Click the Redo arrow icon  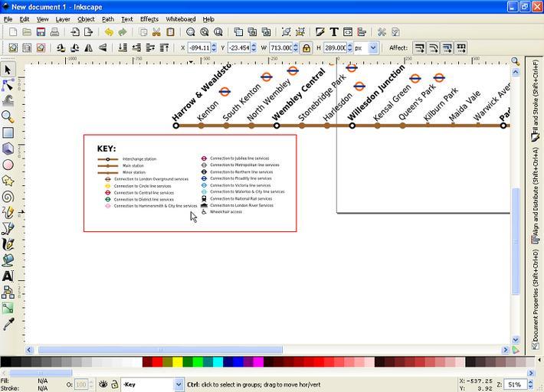[122, 32]
